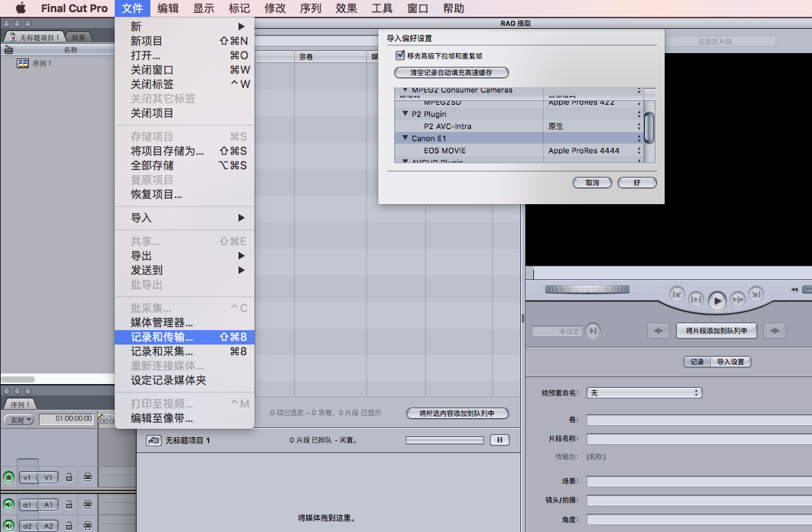Viewport: 812px width, 532px height.
Task: Open the 给预置命名 preset dropdown
Action: [644, 393]
